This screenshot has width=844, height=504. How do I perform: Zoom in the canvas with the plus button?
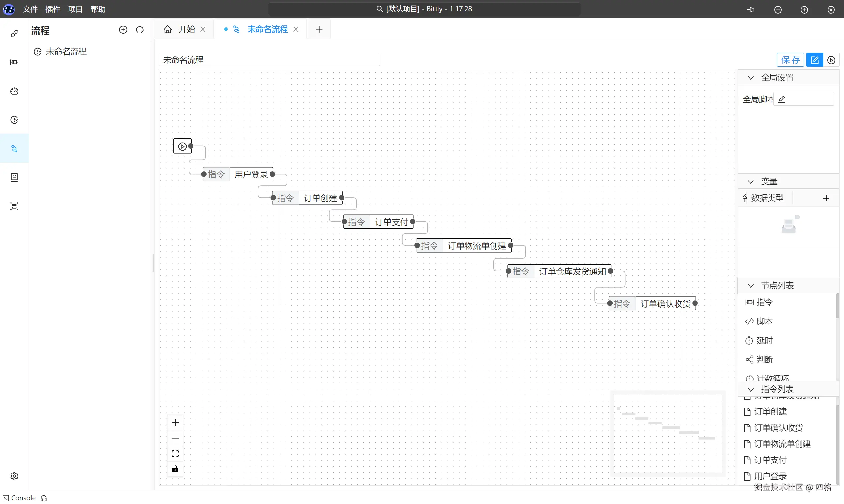[175, 423]
